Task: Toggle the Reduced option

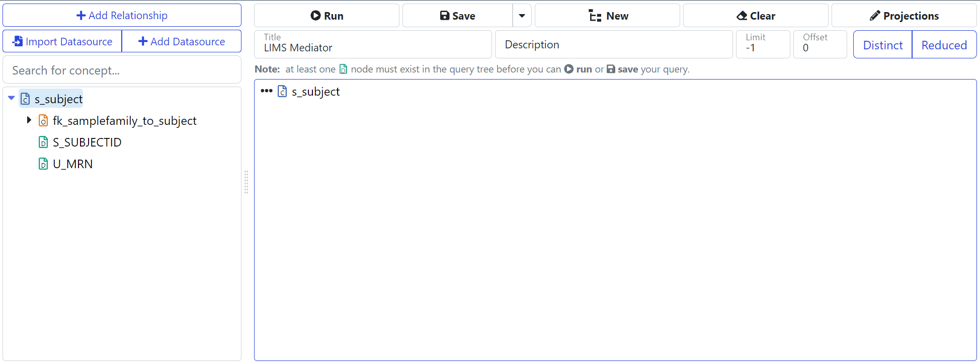Action: coord(944,45)
